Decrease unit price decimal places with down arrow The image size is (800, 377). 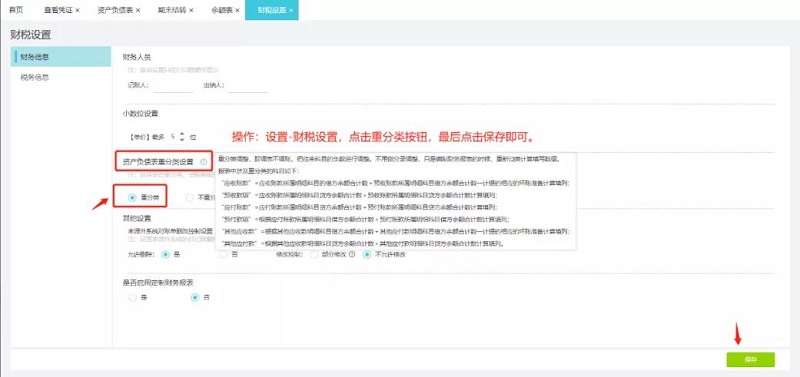click(x=182, y=139)
